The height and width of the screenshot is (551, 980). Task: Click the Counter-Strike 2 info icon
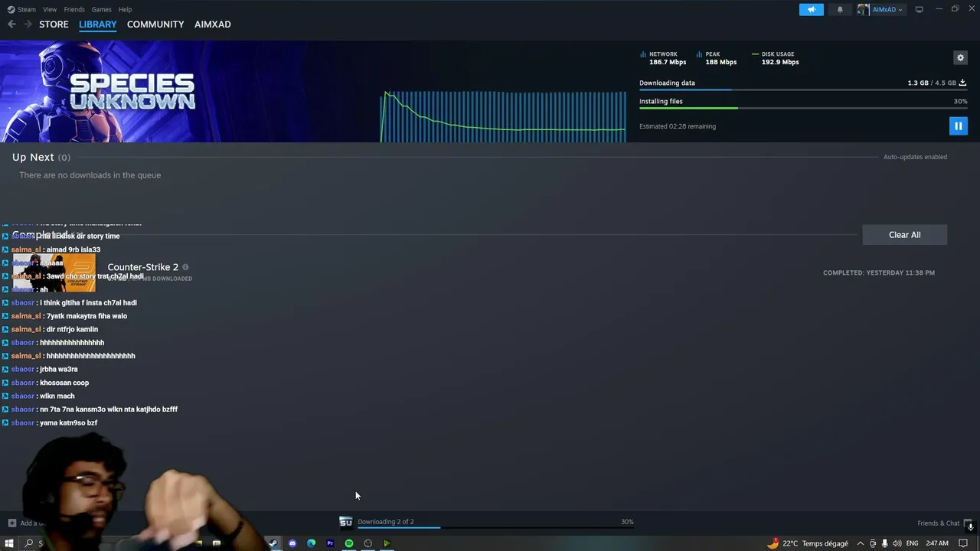pos(185,267)
